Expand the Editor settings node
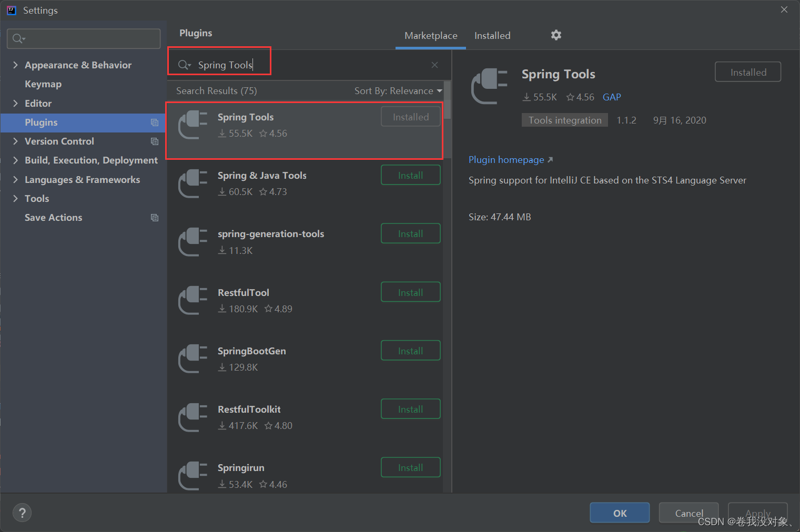 pyautogui.click(x=15, y=104)
